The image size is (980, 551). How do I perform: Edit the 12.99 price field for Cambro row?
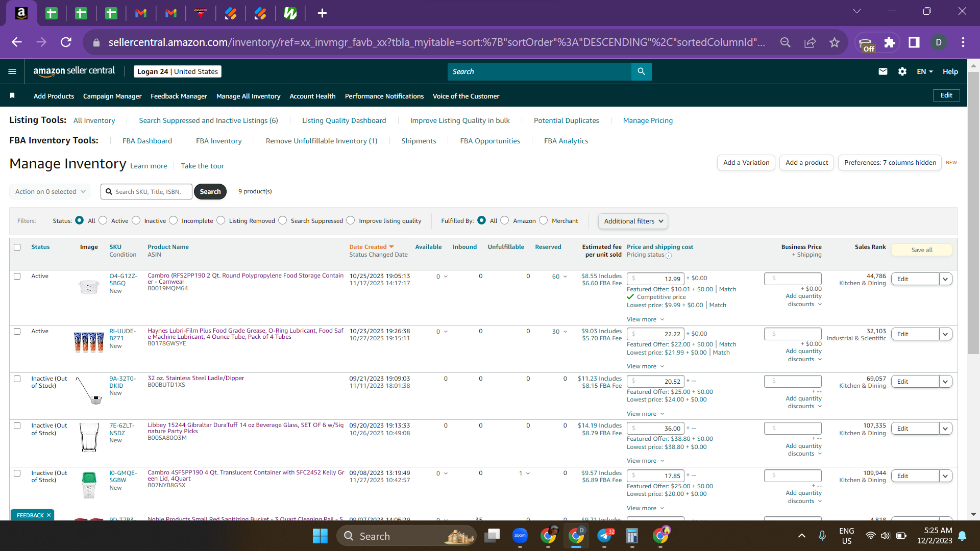point(655,279)
